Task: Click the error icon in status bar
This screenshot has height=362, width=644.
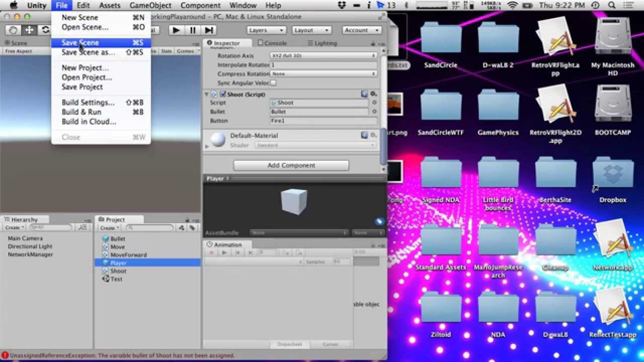Action: click(x=5, y=355)
